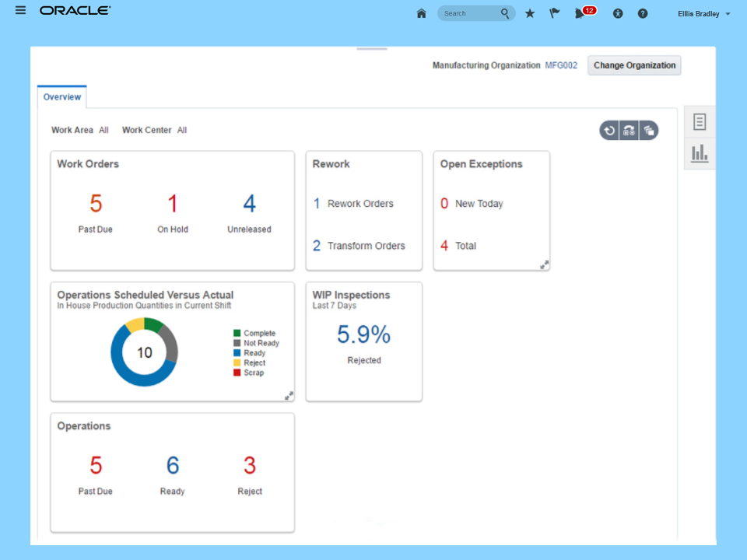Open the Watchlist flag icon
The height and width of the screenshot is (560, 747).
pos(554,13)
